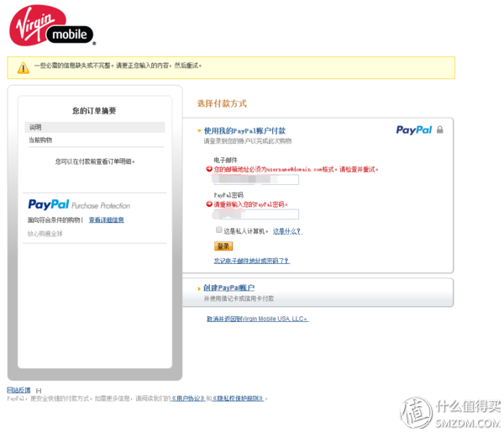Click the yellow warning triangle icon
The image size is (504, 433).
point(24,68)
